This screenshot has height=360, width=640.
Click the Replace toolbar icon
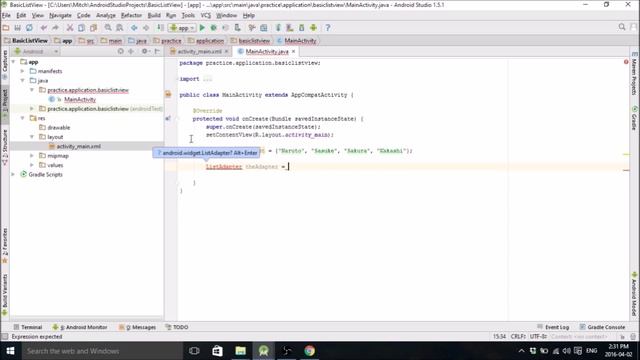119,28
